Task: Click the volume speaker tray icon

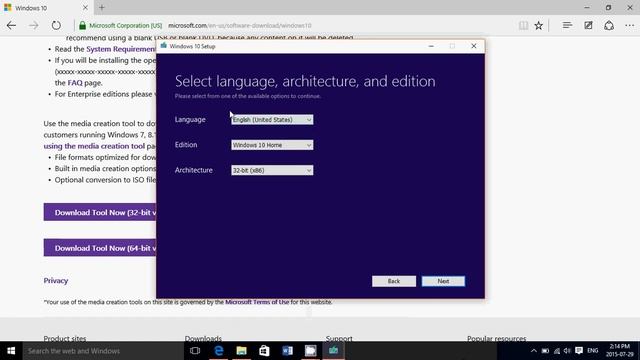Action: pos(567,351)
